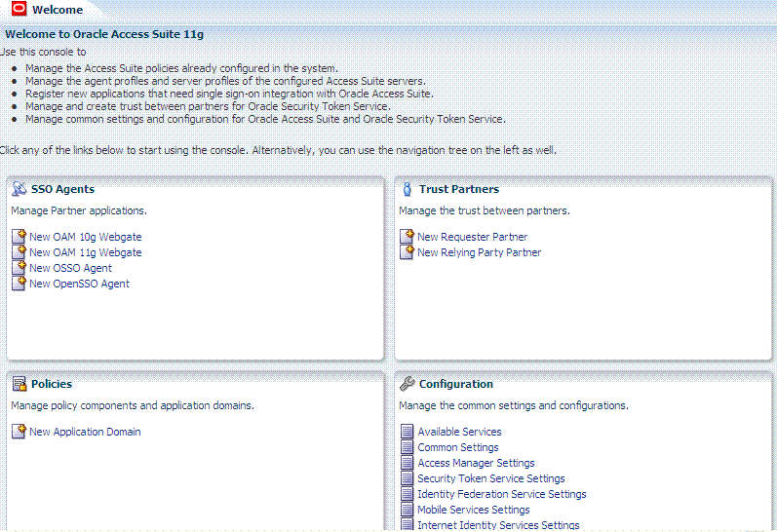Click the Mobile Services Settings list icon

point(407,510)
